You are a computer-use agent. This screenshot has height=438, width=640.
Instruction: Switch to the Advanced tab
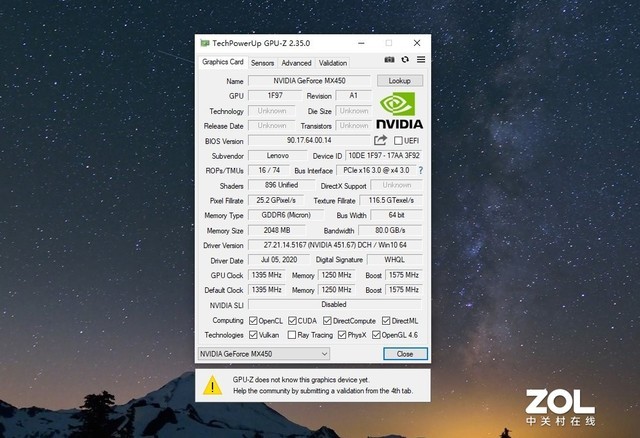[296, 63]
